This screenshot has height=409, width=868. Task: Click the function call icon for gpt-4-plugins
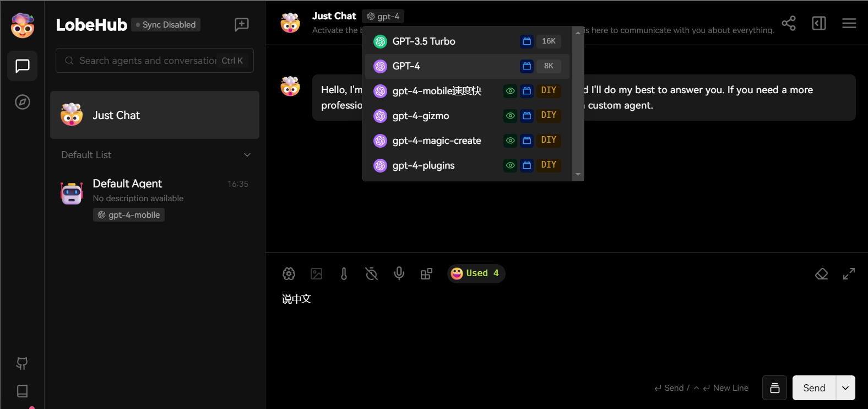click(x=527, y=165)
